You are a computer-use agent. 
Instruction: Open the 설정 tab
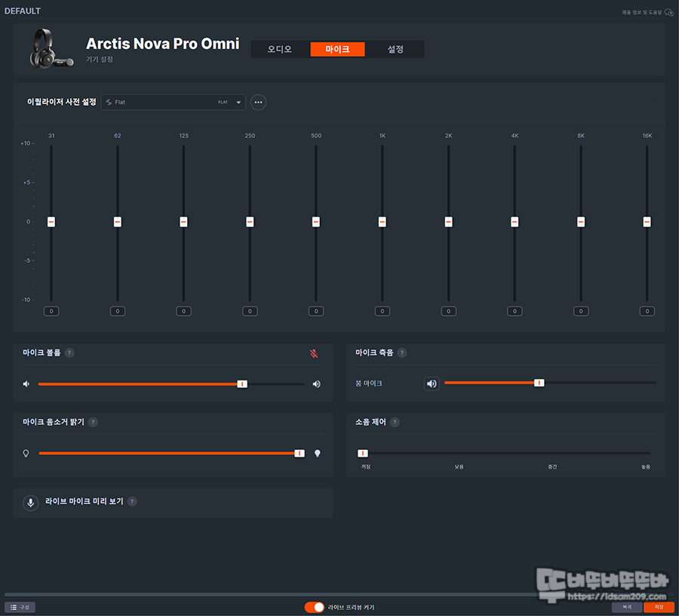coord(395,49)
